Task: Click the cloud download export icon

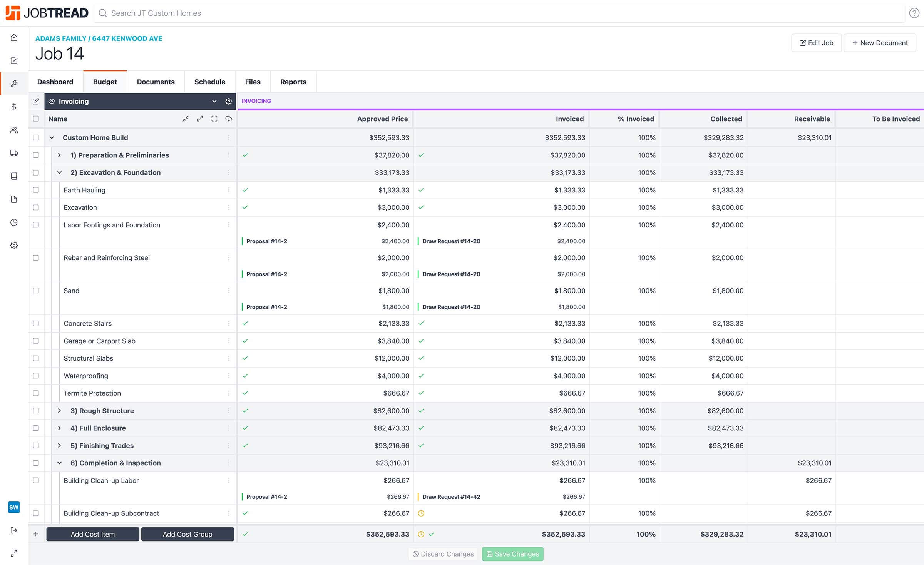Action: click(x=229, y=119)
